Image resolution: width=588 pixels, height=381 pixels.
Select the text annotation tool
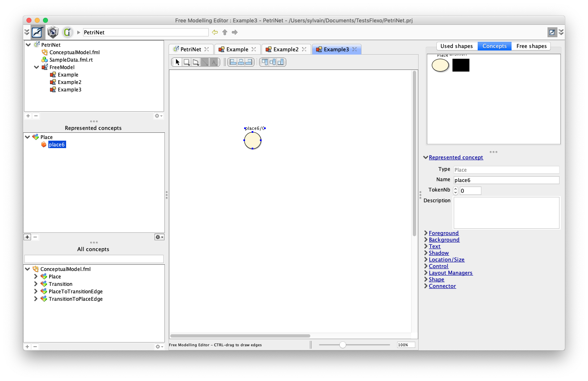pos(214,62)
